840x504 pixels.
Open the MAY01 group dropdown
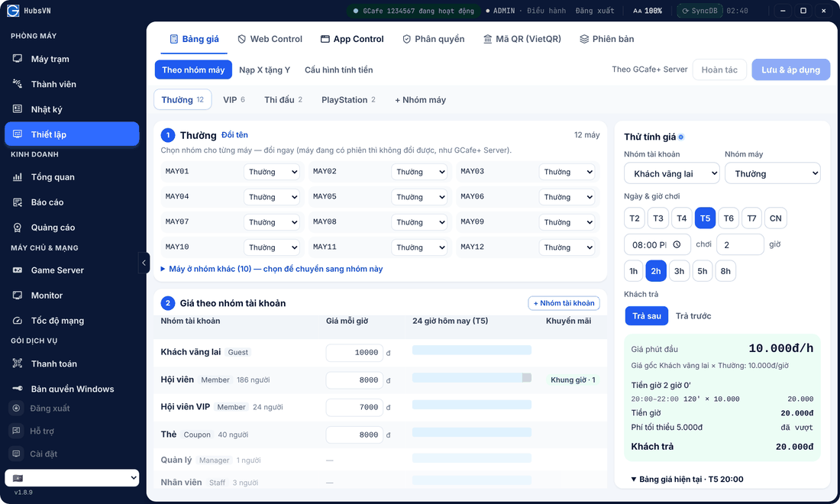[272, 172]
